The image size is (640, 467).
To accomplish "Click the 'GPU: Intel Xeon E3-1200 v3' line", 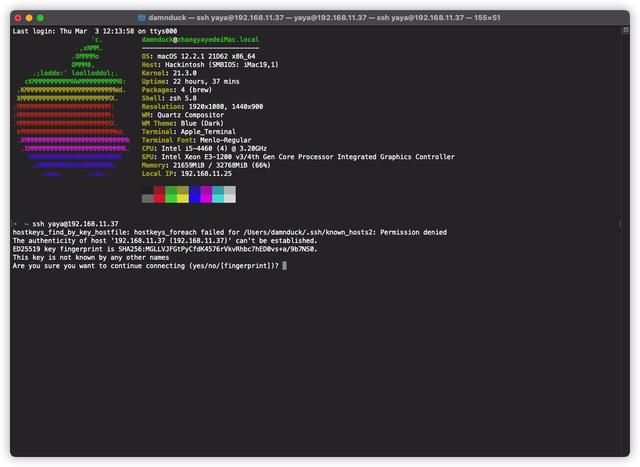I will pyautogui.click(x=298, y=157).
